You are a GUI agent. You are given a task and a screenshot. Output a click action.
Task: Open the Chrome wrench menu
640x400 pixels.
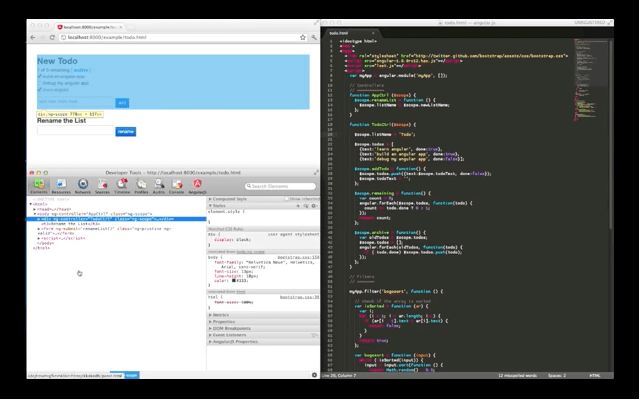point(314,37)
